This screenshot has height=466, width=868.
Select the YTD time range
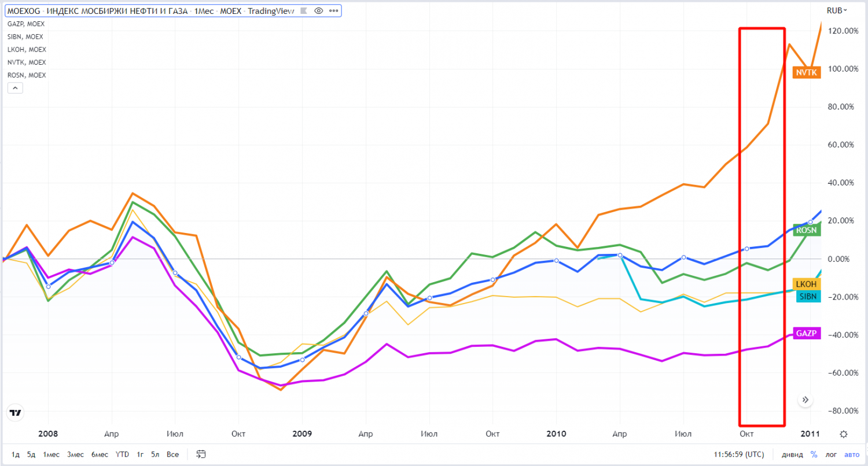click(122, 454)
